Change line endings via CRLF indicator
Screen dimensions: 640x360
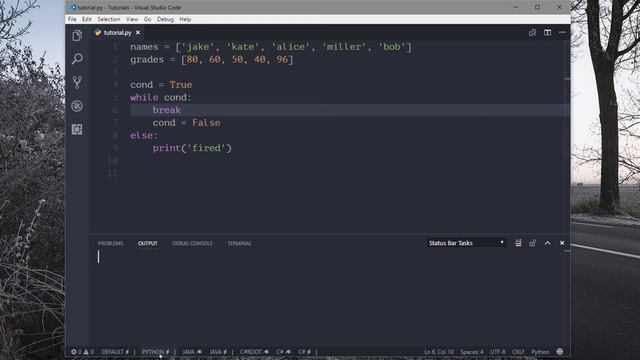coord(518,352)
